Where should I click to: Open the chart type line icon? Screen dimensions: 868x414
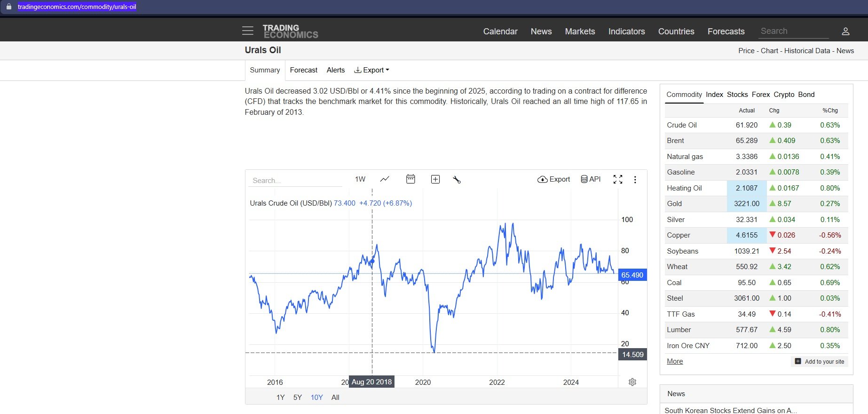[x=385, y=179]
